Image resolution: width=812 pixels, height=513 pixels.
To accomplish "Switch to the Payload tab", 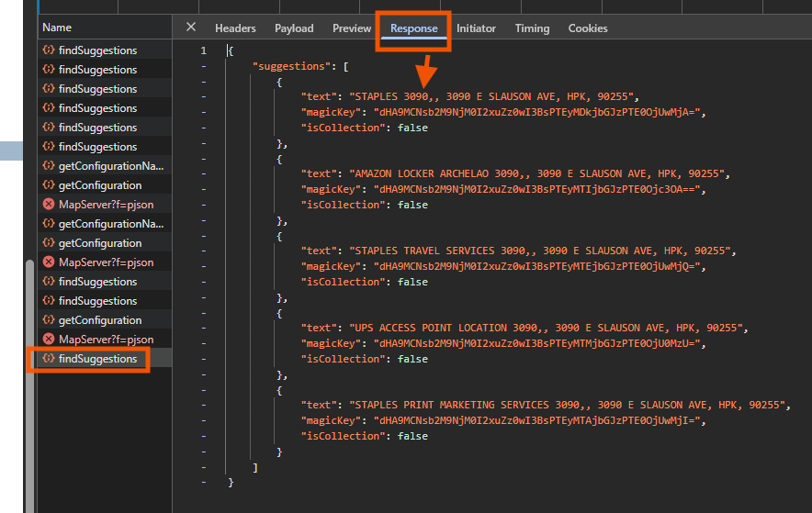I will 294,28.
